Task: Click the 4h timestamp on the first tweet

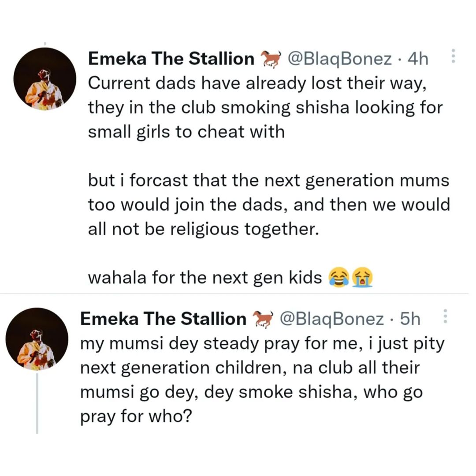Action: [418, 59]
